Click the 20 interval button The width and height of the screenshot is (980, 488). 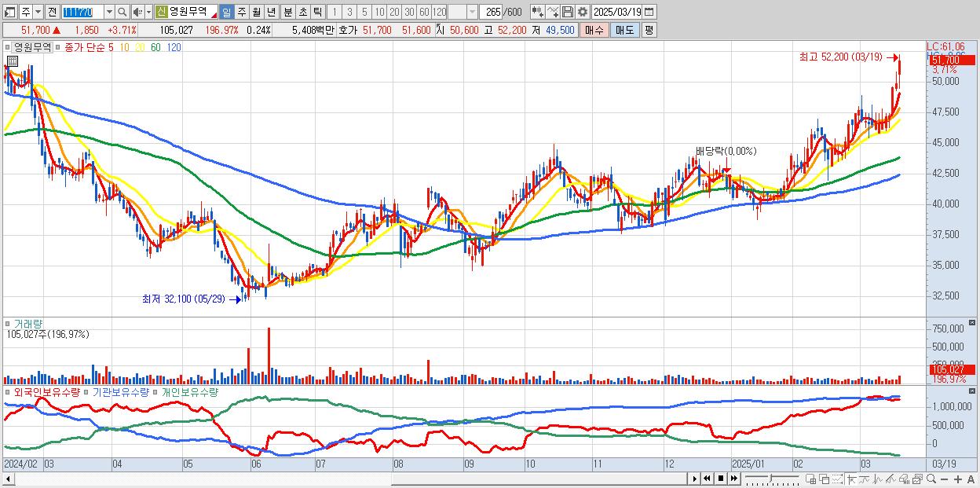point(394,12)
